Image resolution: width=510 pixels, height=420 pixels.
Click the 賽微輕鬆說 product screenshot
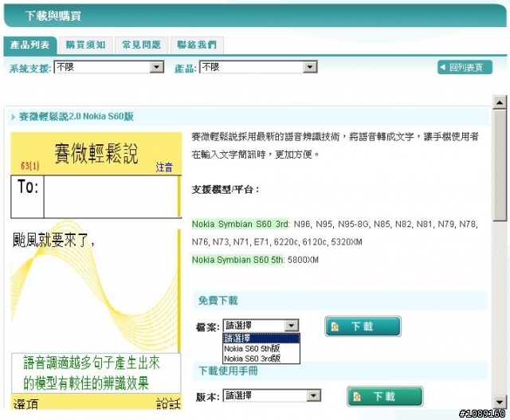tap(96, 271)
